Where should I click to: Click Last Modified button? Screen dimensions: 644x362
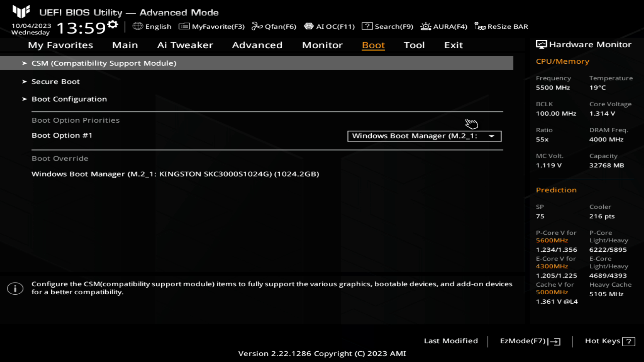451,341
